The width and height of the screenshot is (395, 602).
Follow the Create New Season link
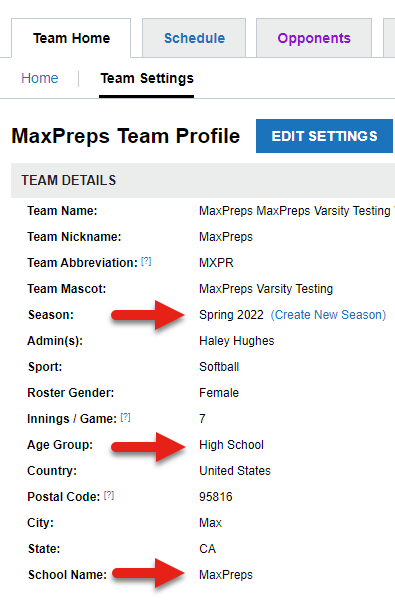coord(328,315)
